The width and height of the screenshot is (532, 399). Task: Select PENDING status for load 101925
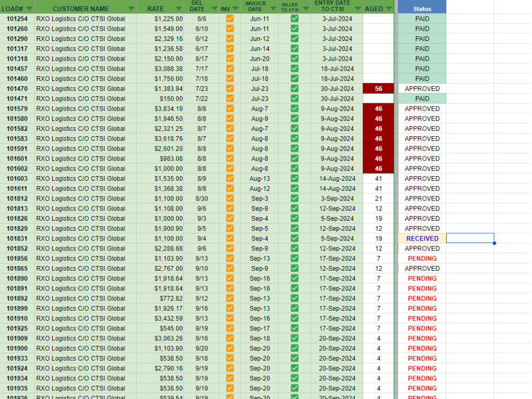coord(422,328)
